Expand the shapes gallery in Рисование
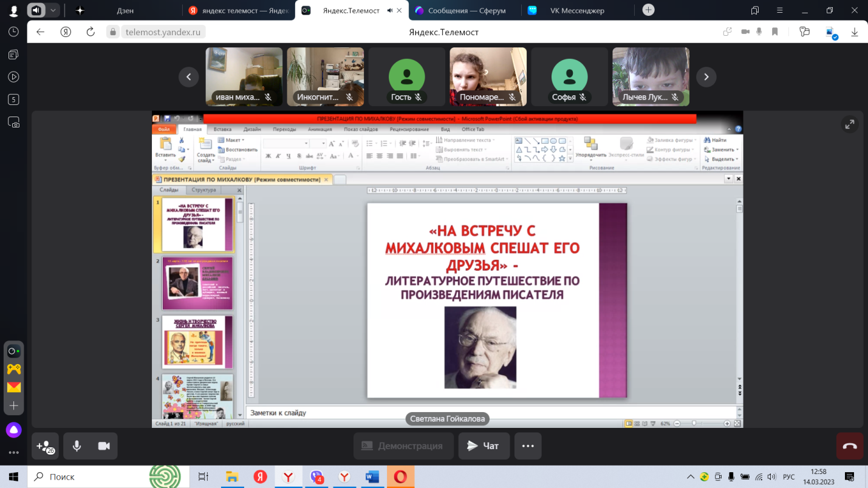The width and height of the screenshot is (868, 488). (x=570, y=158)
